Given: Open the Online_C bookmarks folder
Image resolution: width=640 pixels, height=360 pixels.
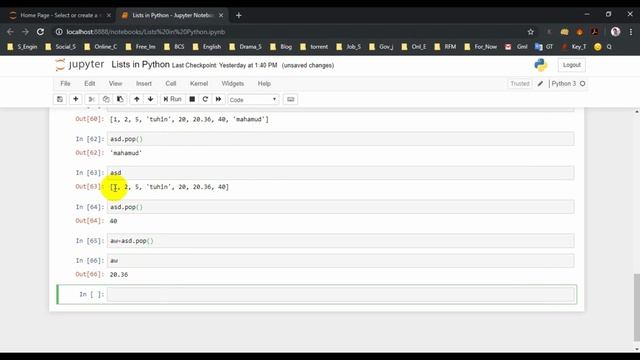Looking at the screenshot, I should click(x=101, y=47).
